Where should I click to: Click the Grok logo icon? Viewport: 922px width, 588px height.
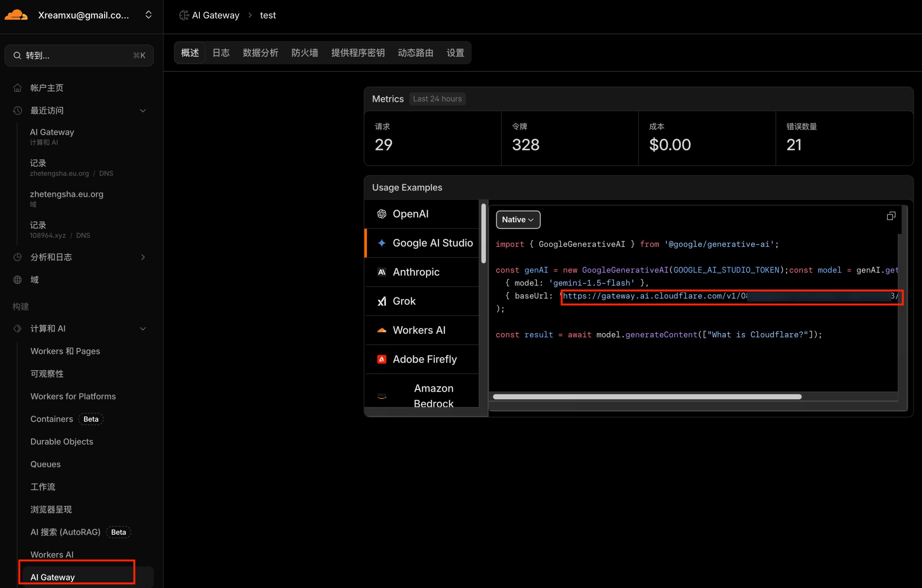point(382,301)
